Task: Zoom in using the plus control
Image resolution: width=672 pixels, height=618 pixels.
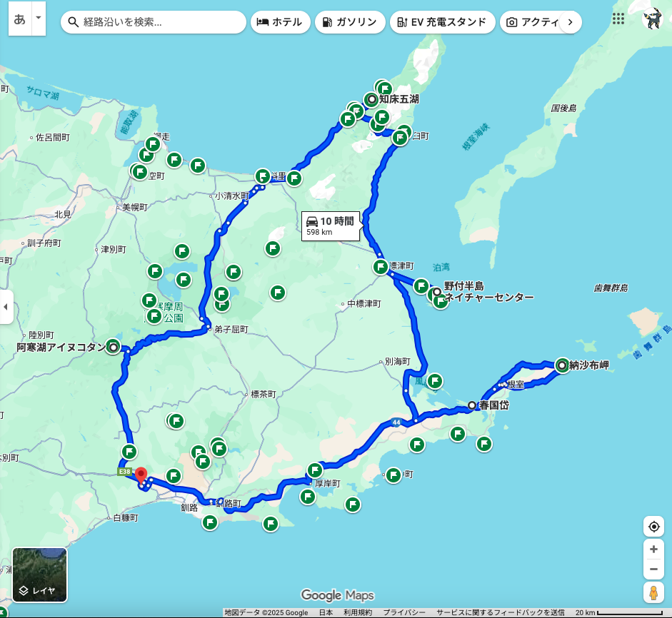Action: tap(653, 550)
